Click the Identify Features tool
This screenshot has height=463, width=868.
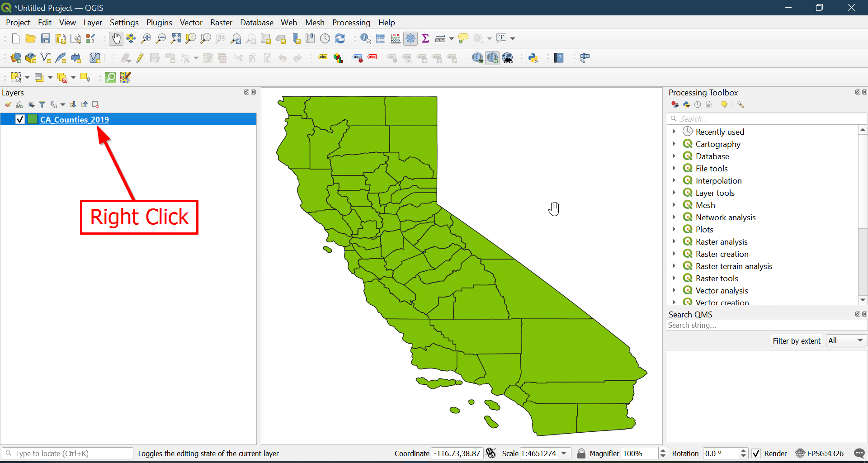[365, 39]
